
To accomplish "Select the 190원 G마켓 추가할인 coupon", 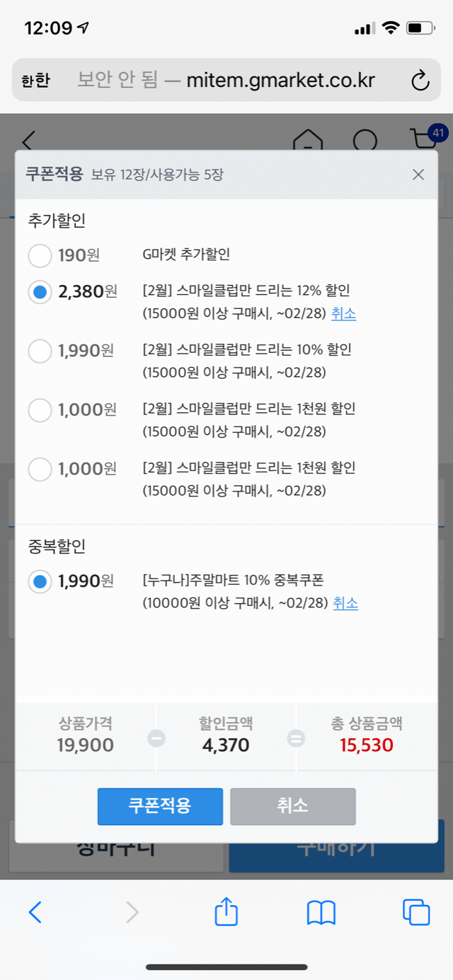I will (40, 255).
